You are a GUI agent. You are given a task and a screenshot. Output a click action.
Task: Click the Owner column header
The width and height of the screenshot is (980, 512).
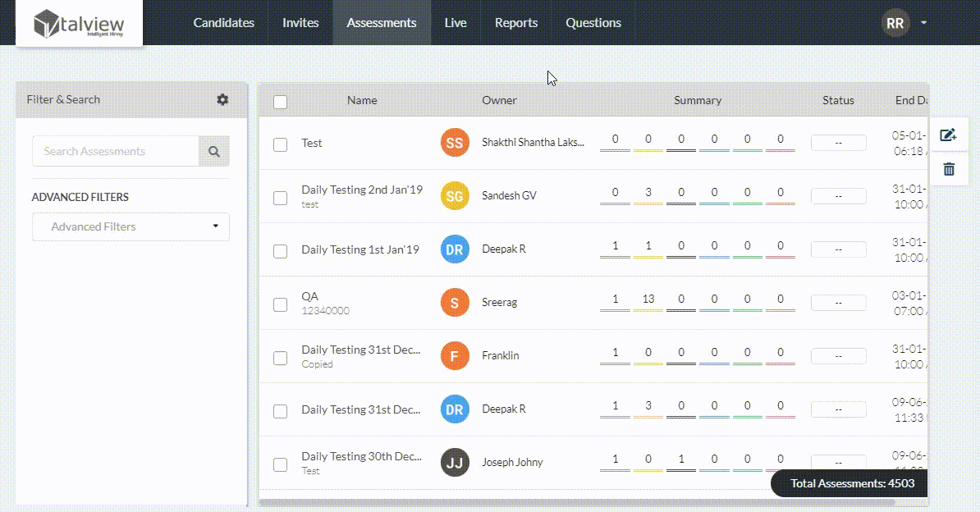pos(499,100)
